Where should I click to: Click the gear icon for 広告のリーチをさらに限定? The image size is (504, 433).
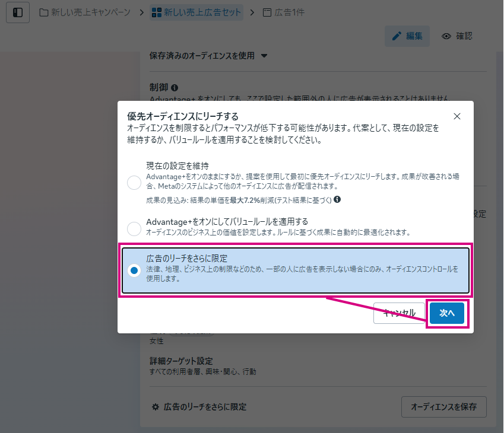click(x=156, y=407)
